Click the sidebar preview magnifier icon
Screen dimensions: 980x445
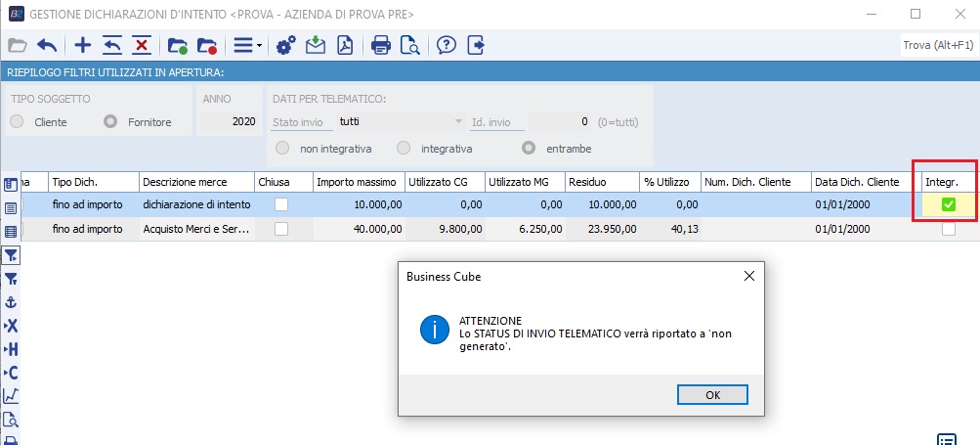(x=11, y=420)
